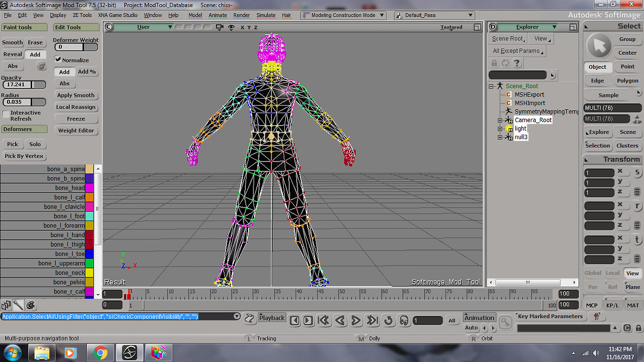Image resolution: width=644 pixels, height=362 pixels.
Task: Click the Explorer lock icon
Action: 494,63
